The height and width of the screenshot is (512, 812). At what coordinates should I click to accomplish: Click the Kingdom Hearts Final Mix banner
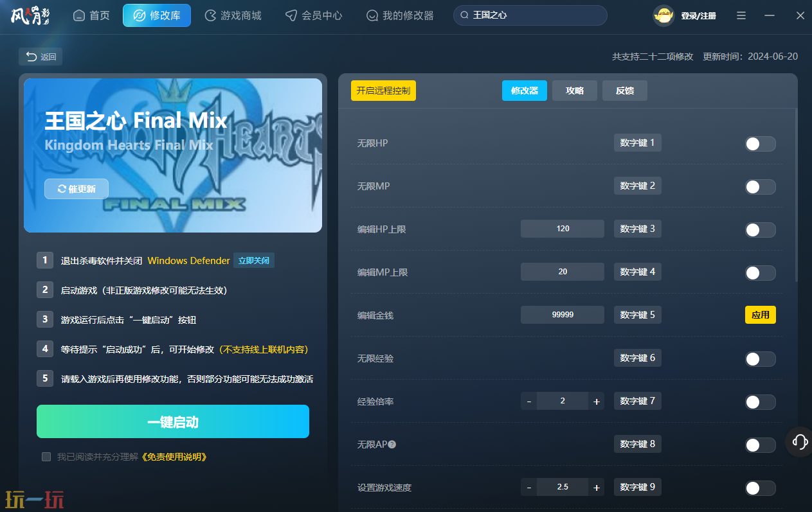point(173,155)
